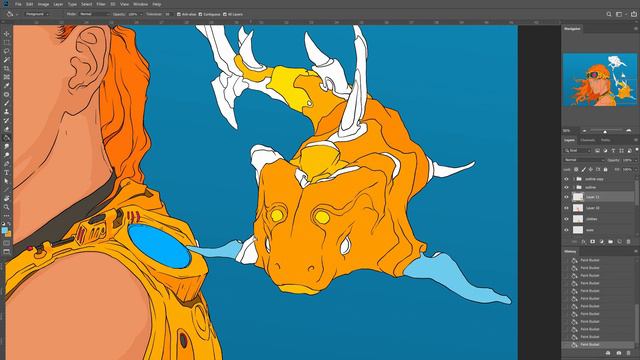Click the Navigator zoom slider

pos(606,131)
